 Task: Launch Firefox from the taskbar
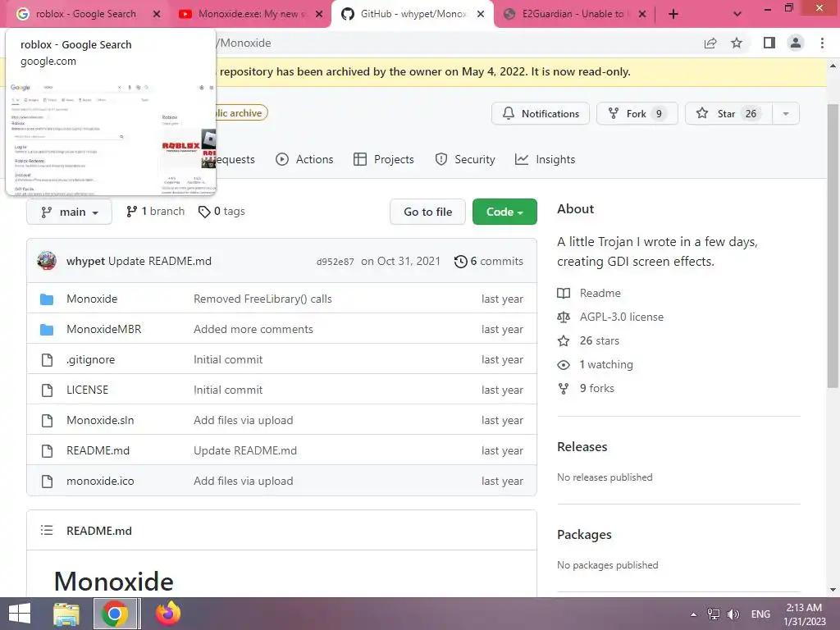click(x=167, y=614)
